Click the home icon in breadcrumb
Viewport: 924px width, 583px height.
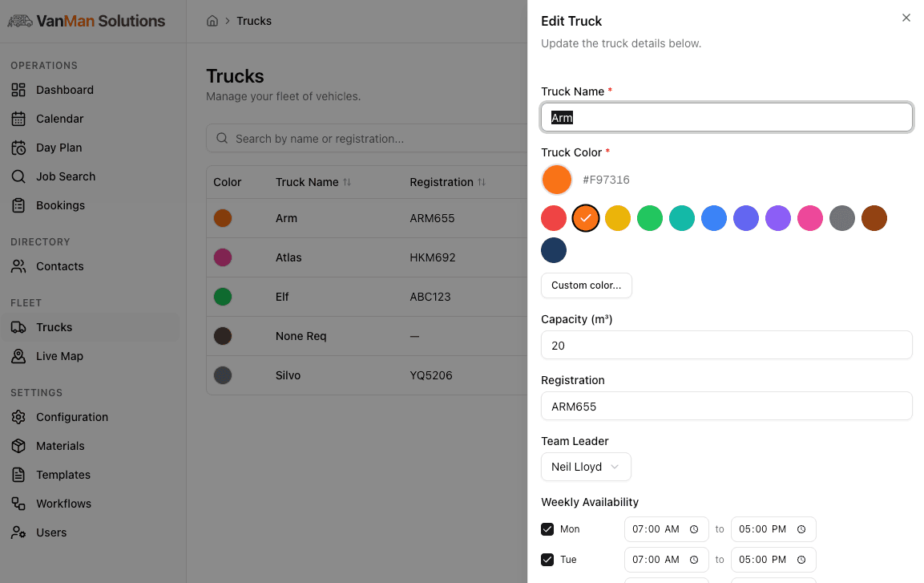pyautogui.click(x=212, y=21)
